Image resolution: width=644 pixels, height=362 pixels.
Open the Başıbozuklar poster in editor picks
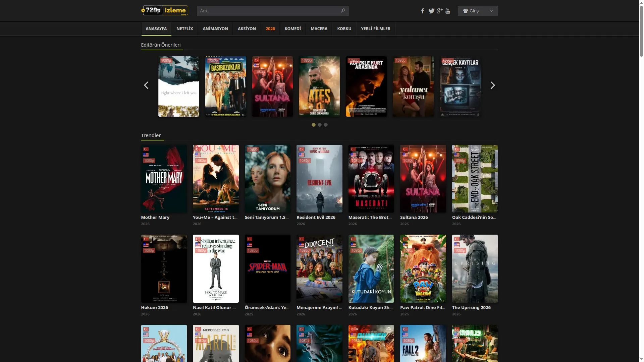click(226, 86)
